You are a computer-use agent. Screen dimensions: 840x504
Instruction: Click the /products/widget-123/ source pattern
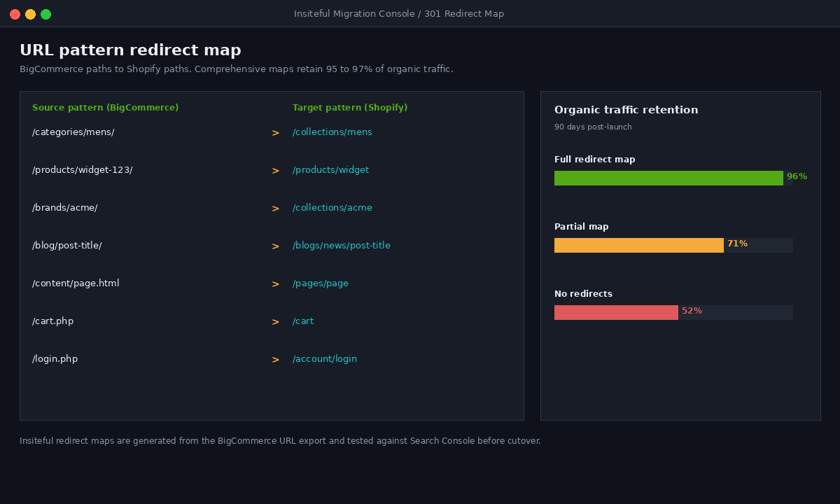point(83,170)
